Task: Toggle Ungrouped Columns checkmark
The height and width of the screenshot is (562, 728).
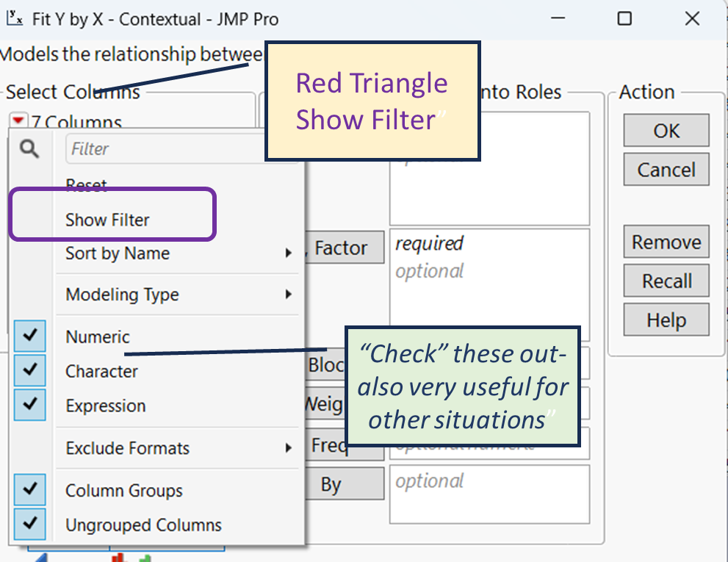Action: tap(29, 525)
